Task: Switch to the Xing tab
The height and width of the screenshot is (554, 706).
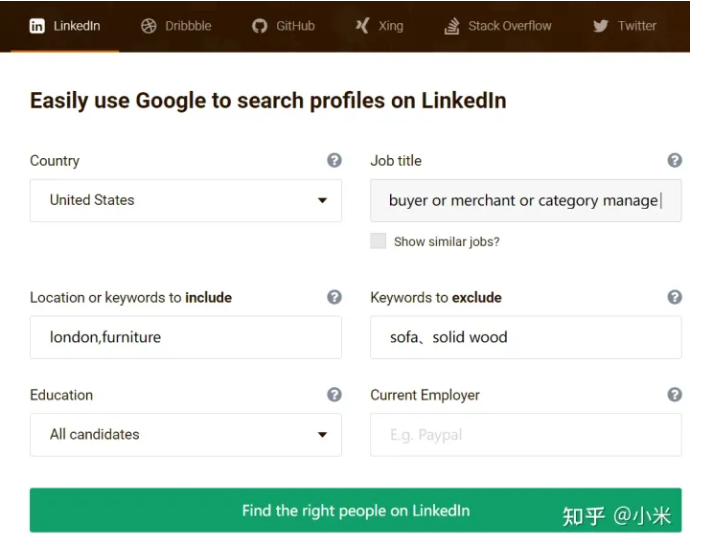Action: point(379,26)
